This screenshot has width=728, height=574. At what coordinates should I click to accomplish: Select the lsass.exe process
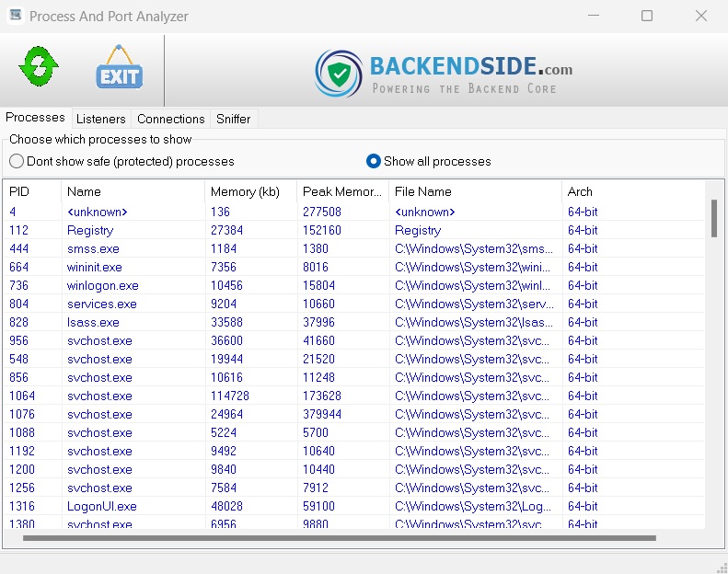[x=93, y=323]
